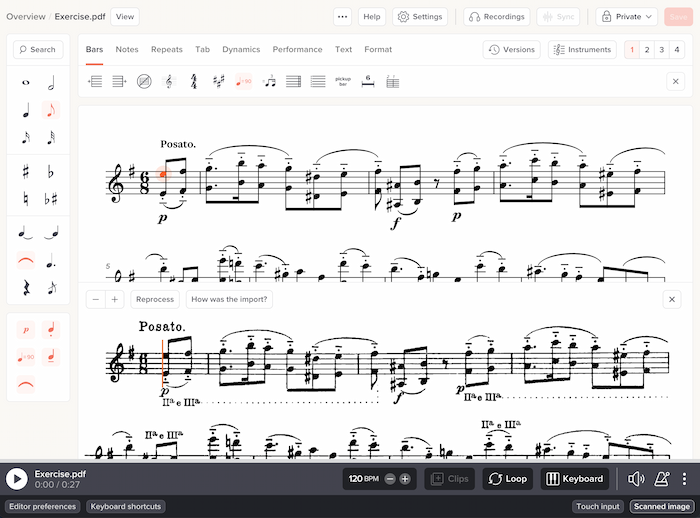Insert a bar after the selection
The height and width of the screenshot is (518, 700).
119,81
